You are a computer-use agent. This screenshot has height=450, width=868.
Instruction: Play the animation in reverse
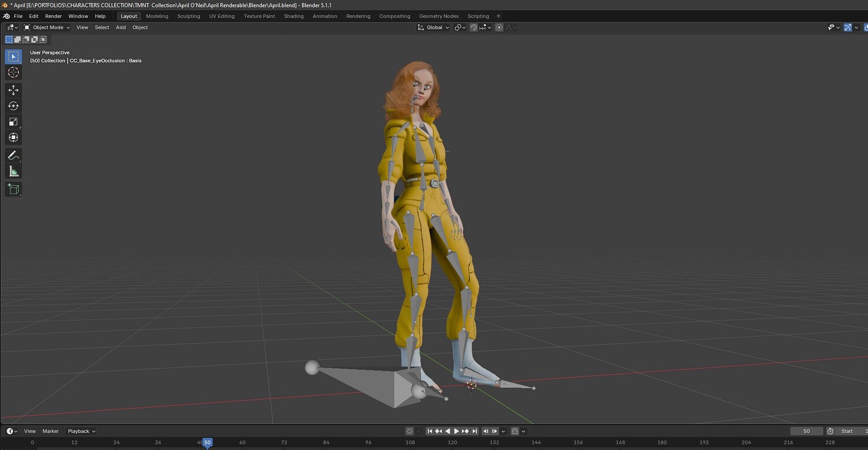tap(447, 431)
